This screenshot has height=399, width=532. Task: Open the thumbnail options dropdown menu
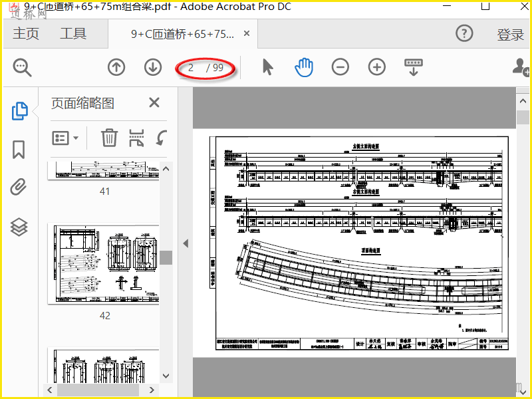point(65,138)
